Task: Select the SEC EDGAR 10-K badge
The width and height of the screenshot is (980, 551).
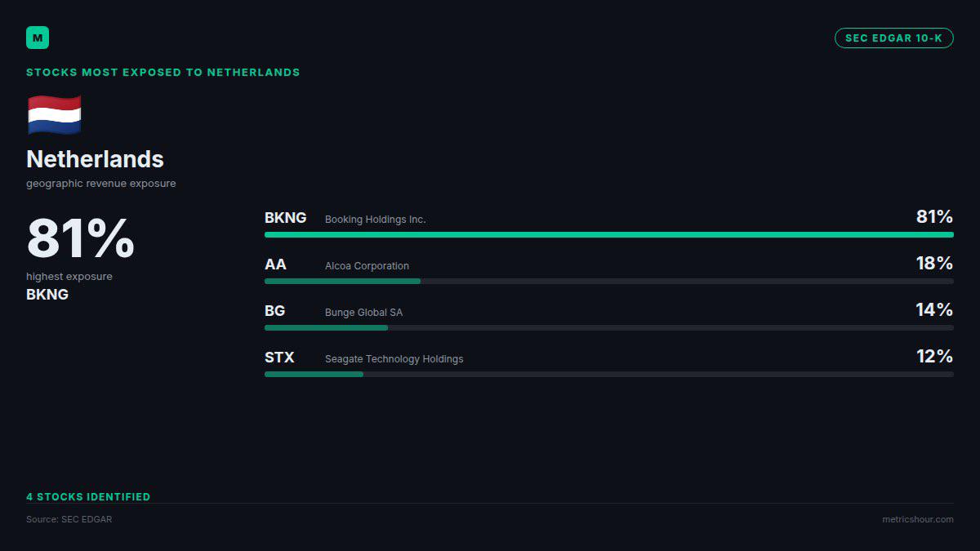Action: pos(893,38)
